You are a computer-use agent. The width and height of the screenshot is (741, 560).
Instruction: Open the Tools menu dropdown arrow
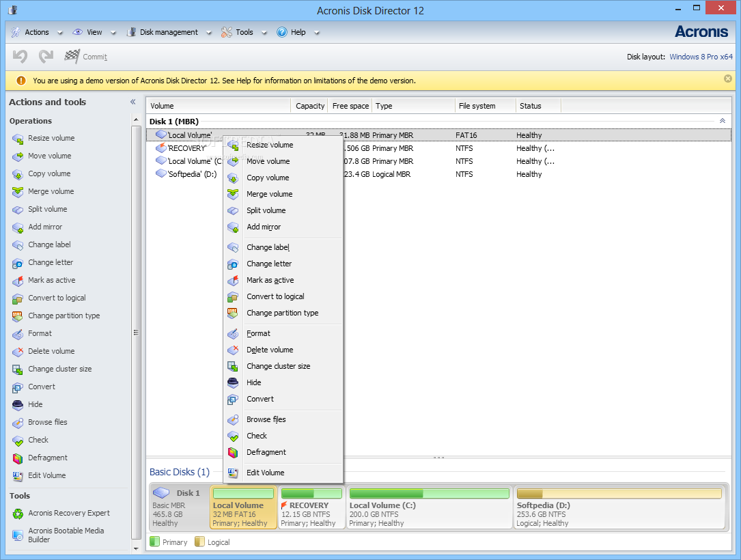tap(264, 33)
